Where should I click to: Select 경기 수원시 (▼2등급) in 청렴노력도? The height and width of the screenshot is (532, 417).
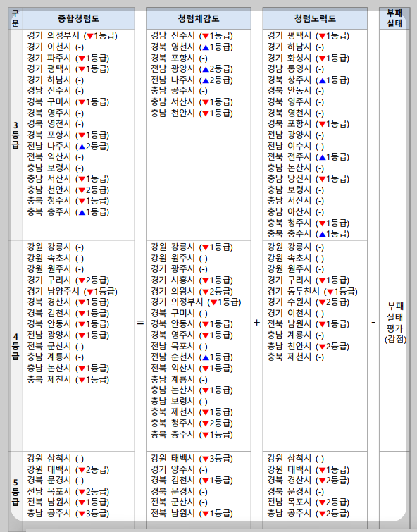point(308,302)
